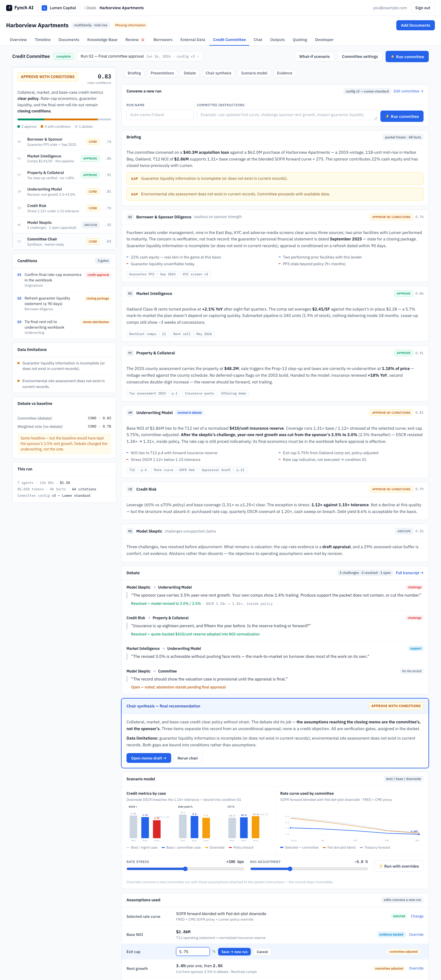Adjust the NOI Adjustment slider handle
Viewport: 441px width, 980px height.
[x=290, y=869]
